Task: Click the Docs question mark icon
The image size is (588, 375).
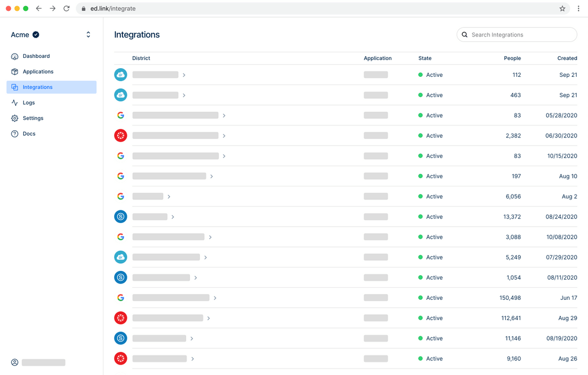Action: tap(15, 134)
